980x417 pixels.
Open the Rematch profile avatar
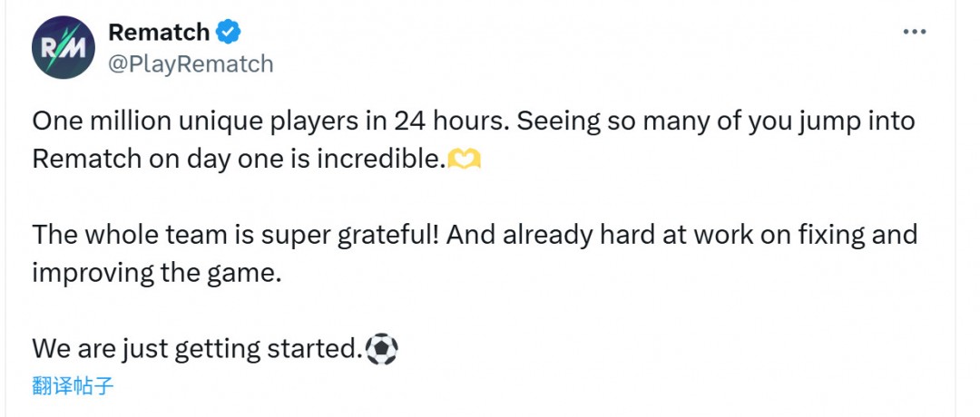64,47
